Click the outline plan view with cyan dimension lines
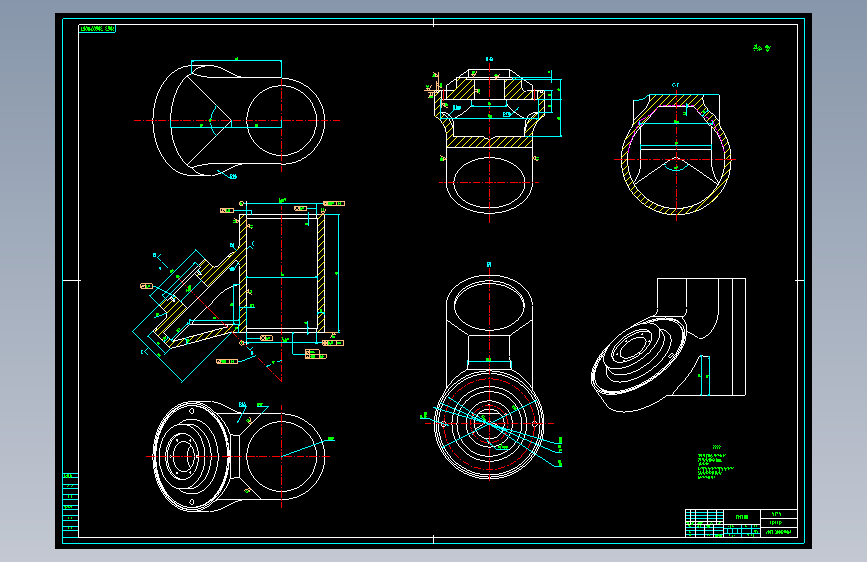Image resolution: width=867 pixels, height=562 pixels. [238, 119]
